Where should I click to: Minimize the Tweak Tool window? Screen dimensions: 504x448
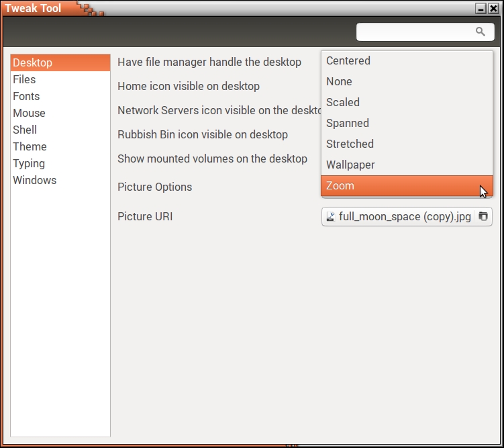tap(481, 9)
